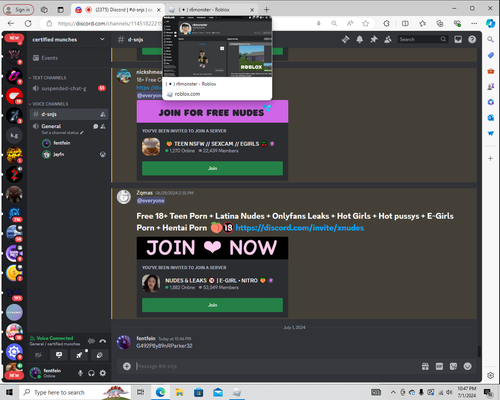Image resolution: width=500 pixels, height=400 pixels.
Task: Toggle noise suppression in Voice Connected row
Action: [x=91, y=341]
